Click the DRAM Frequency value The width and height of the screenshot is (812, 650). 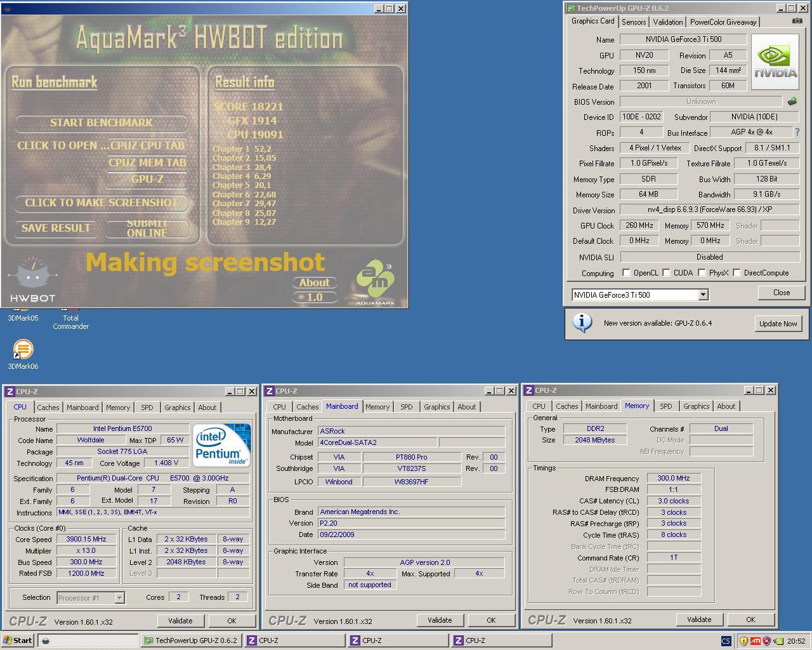point(674,478)
